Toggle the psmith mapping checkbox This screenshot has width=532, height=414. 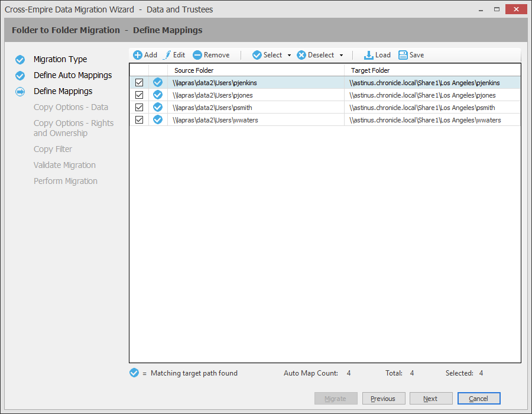[140, 108]
